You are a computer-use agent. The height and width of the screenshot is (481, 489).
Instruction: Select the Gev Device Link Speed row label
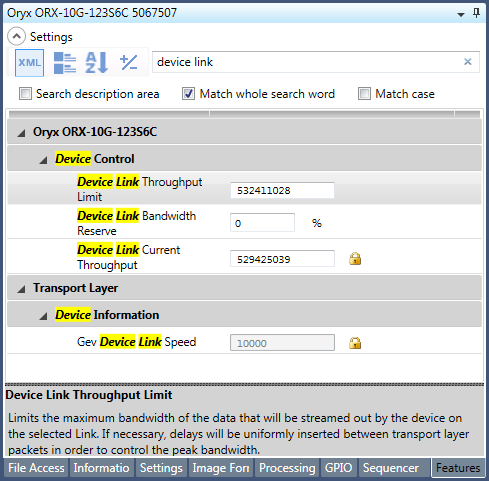[x=137, y=342]
